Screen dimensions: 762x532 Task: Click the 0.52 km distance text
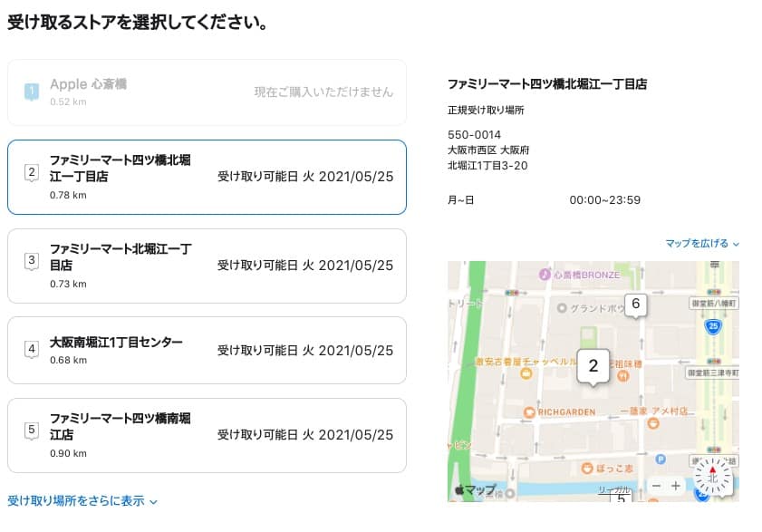pos(68,102)
